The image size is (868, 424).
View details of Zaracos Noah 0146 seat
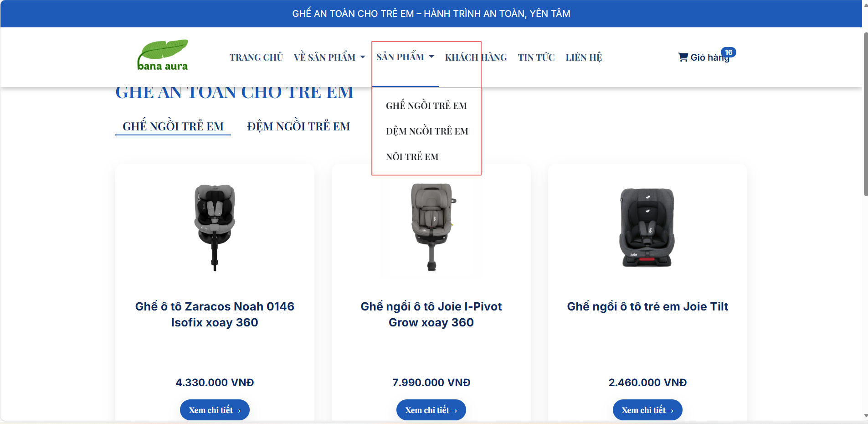[215, 410]
